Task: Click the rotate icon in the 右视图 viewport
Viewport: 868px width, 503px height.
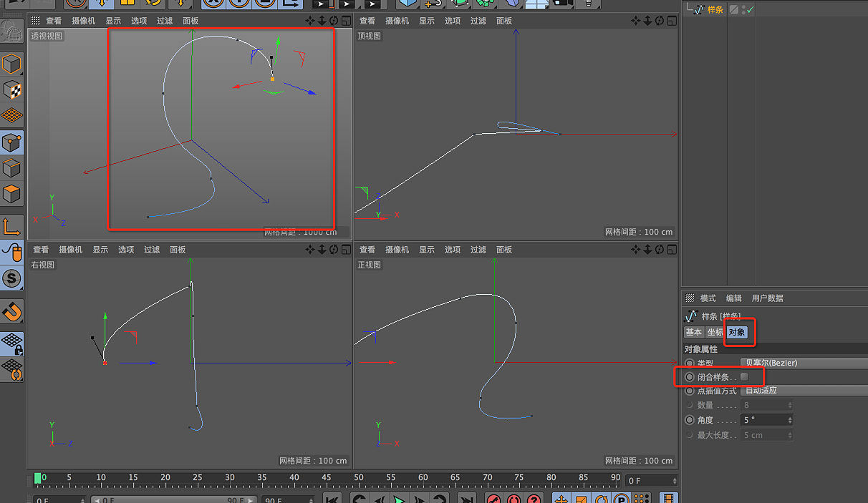Action: coord(334,250)
